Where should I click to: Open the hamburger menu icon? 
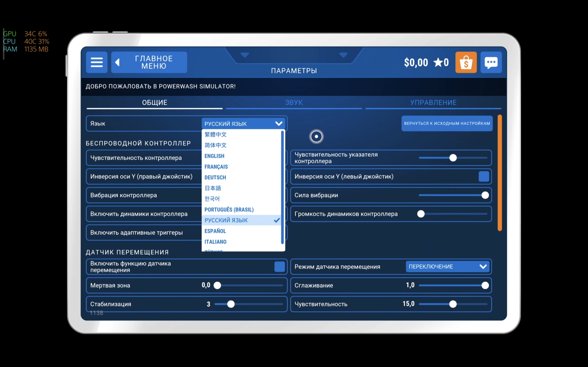click(97, 62)
